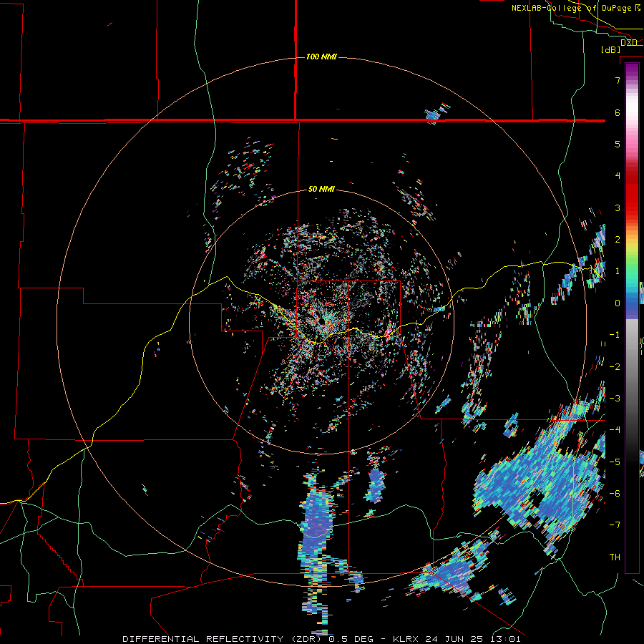Click the Differential Reflectivity KLRX caption text

[321, 639]
